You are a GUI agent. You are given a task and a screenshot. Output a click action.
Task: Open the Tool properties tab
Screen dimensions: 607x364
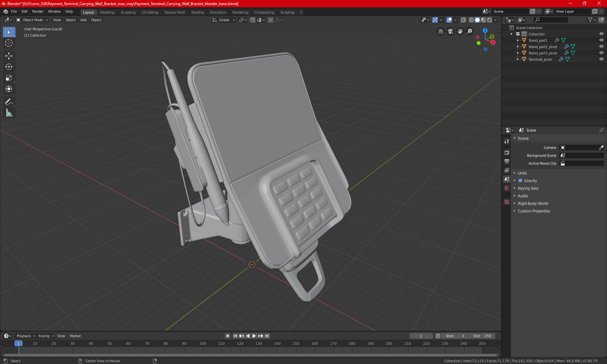[507, 141]
